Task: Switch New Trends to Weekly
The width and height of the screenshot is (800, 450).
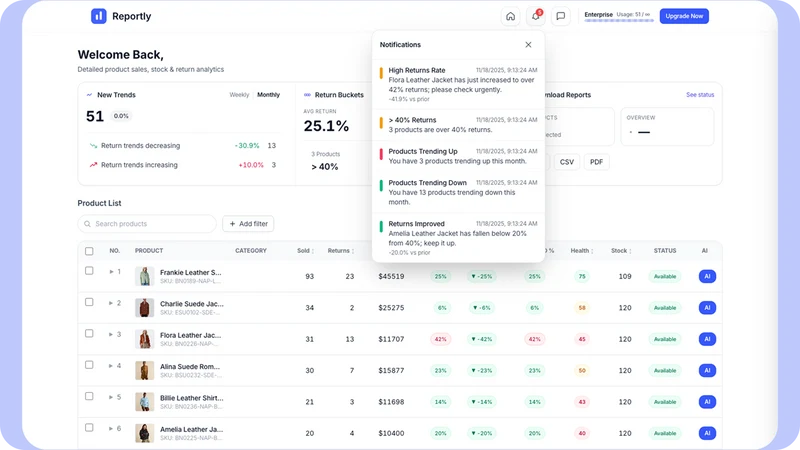Action: click(239, 95)
